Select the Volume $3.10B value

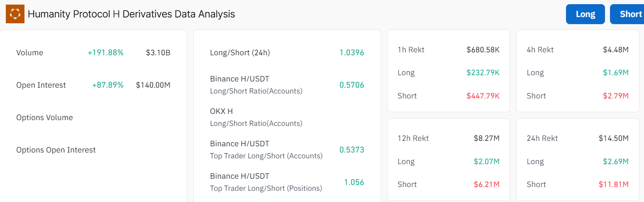(158, 53)
